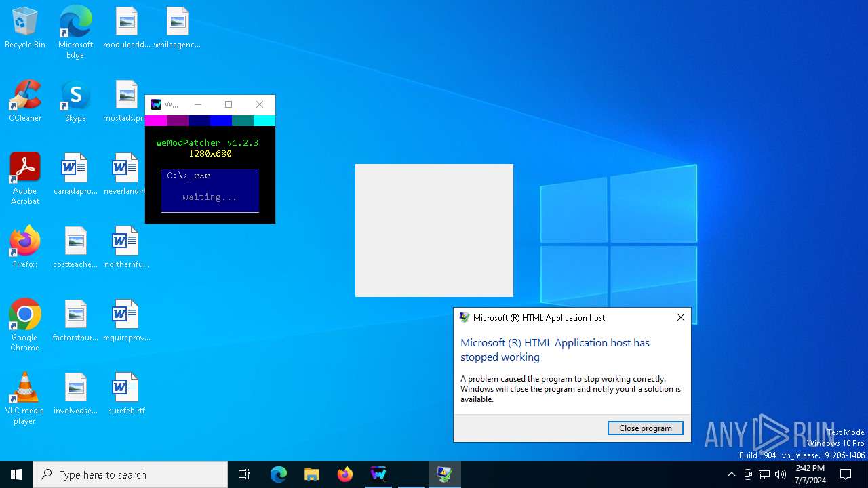The width and height of the screenshot is (868, 488).
Task: Open the network status tray icon
Action: pos(764,474)
